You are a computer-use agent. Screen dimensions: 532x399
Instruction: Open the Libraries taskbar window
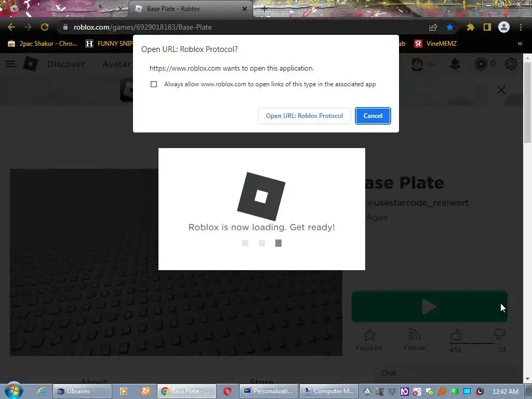tap(82, 391)
